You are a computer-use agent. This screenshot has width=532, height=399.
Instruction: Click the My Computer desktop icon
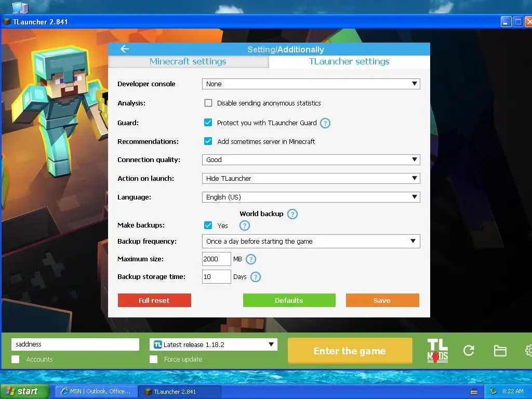20,7
